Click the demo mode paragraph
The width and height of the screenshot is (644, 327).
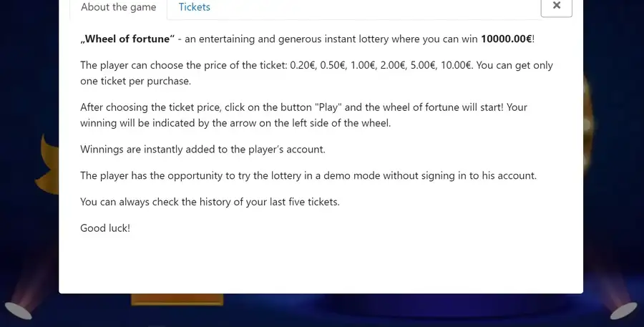tap(308, 175)
